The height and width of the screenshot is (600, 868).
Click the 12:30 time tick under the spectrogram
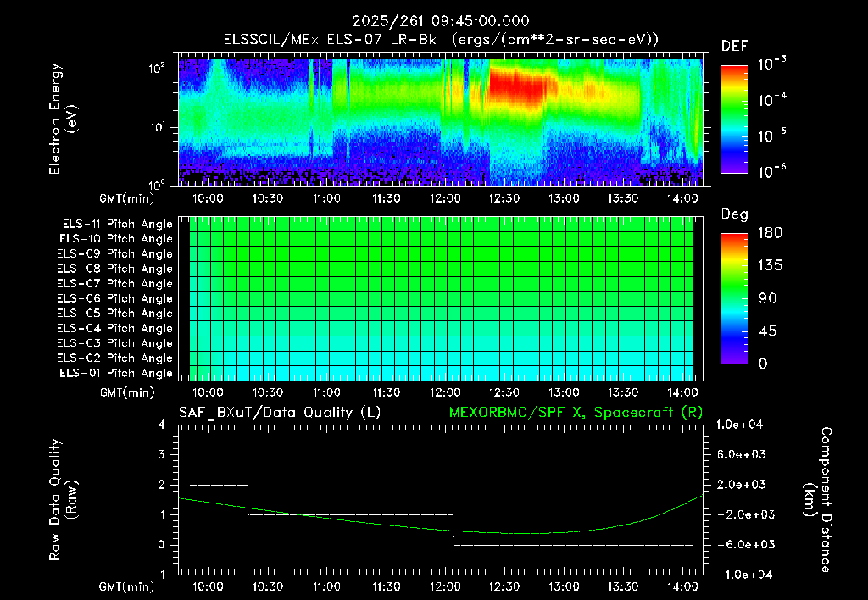pyautogui.click(x=504, y=198)
